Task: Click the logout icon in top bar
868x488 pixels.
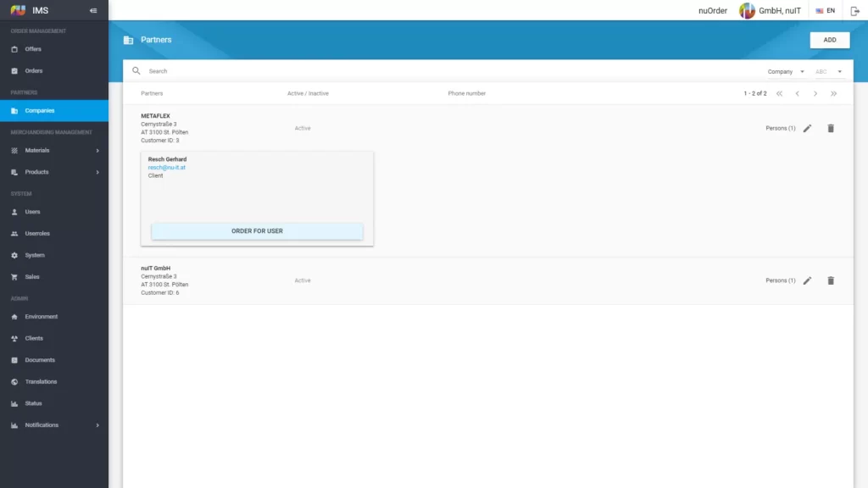Action: 854,11
